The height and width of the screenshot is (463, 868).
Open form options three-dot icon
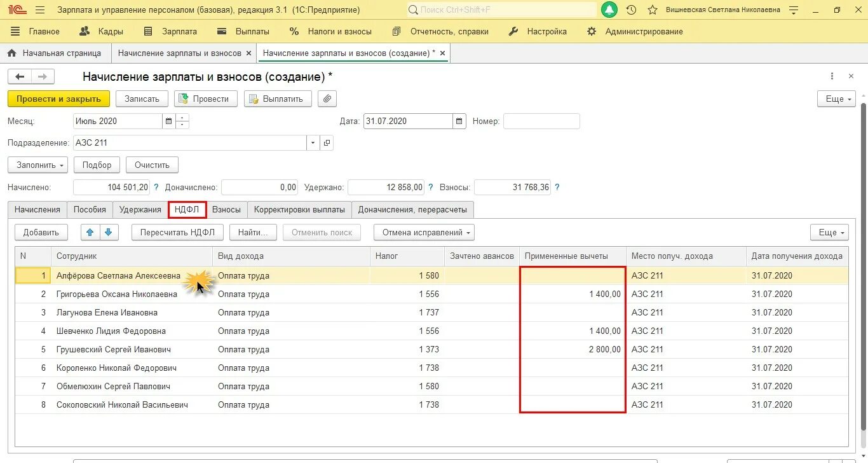tap(832, 76)
